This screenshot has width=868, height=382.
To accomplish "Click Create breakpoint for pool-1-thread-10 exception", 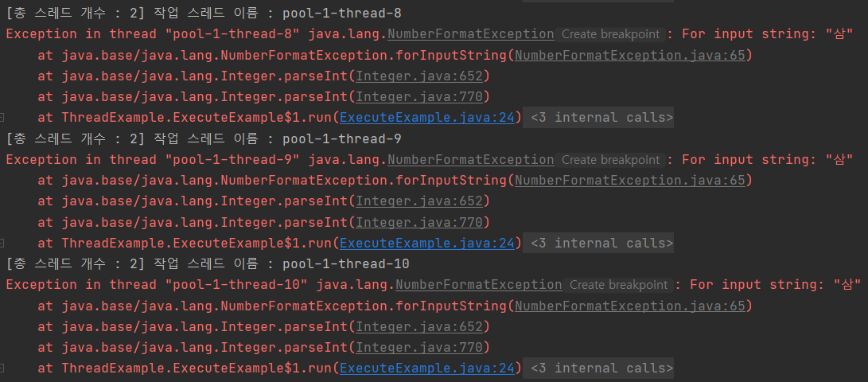I will click(618, 285).
